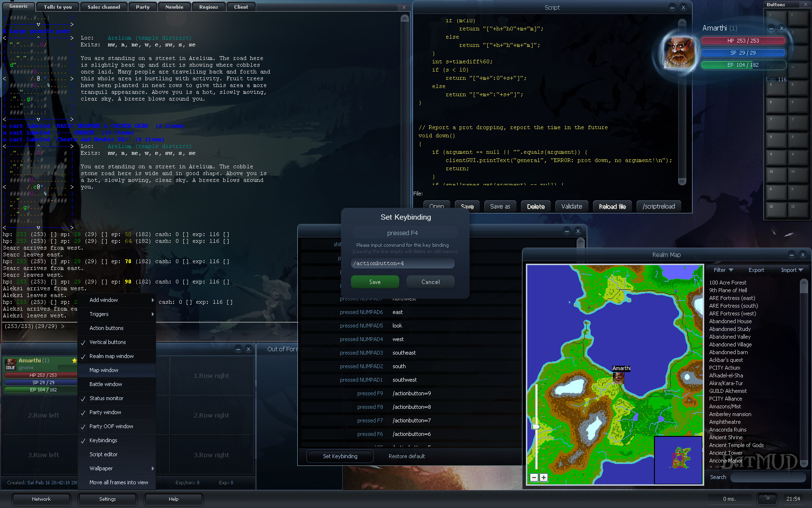The width and height of the screenshot is (812, 508).
Task: Click the zoom out minus icon on the map
Action: [534, 478]
